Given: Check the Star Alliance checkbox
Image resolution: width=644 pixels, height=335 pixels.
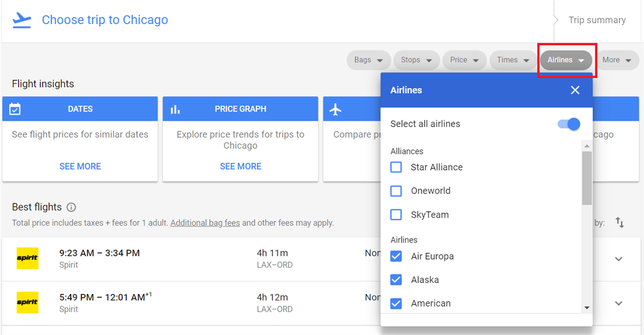Looking at the screenshot, I should (396, 167).
